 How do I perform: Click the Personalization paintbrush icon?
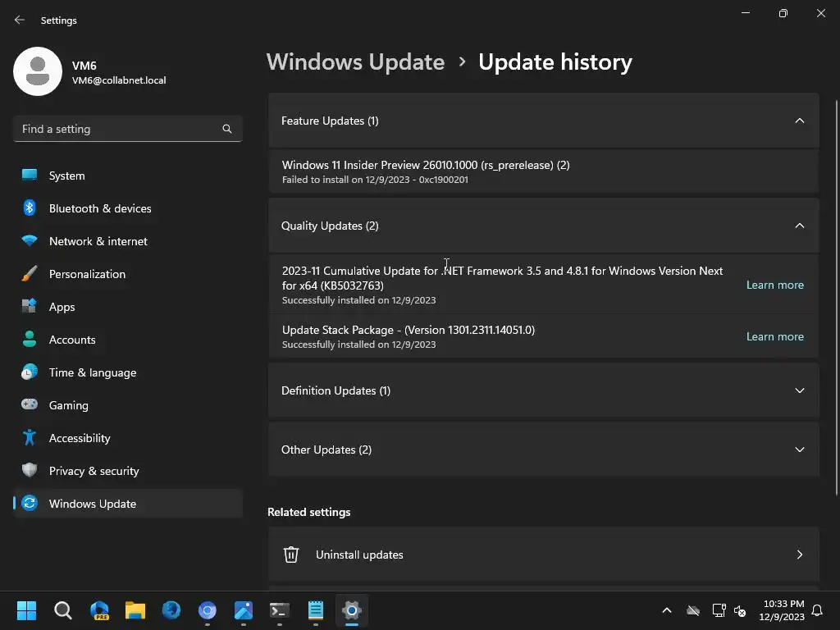click(x=30, y=273)
